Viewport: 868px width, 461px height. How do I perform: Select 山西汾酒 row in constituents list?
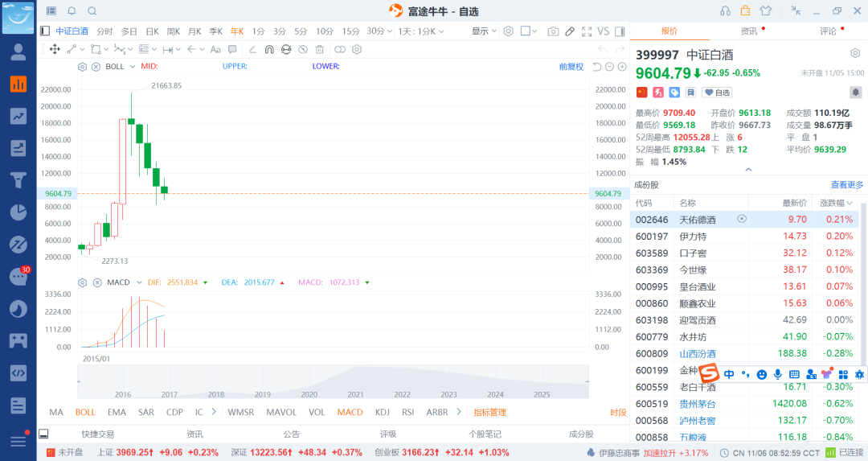744,353
